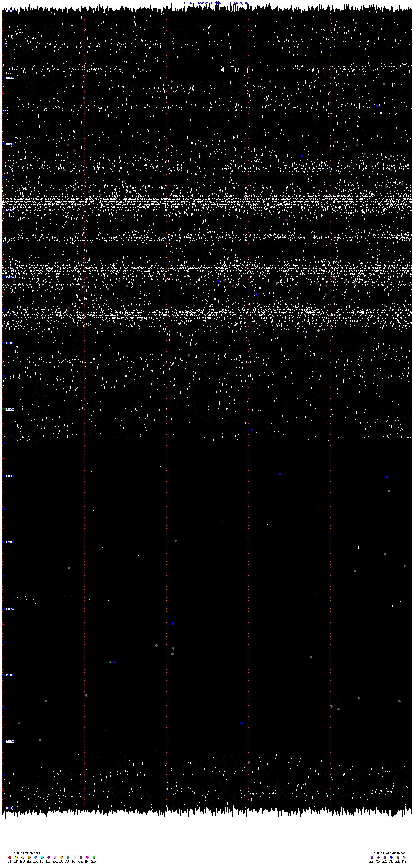Image resolution: width=414 pixels, height=868 pixels.
Task: Pick the magenta IF legend swatch
Action: [x=87, y=857]
